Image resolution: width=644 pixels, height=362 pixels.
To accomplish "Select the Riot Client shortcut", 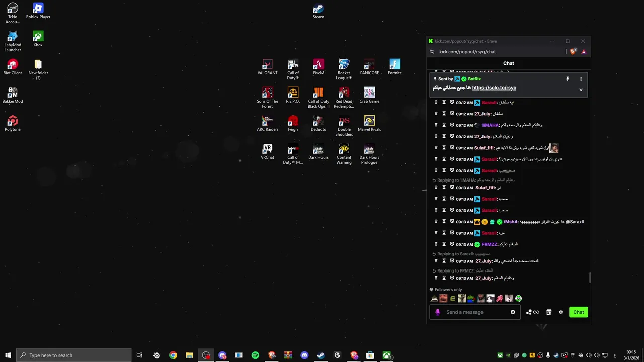I will [x=13, y=67].
